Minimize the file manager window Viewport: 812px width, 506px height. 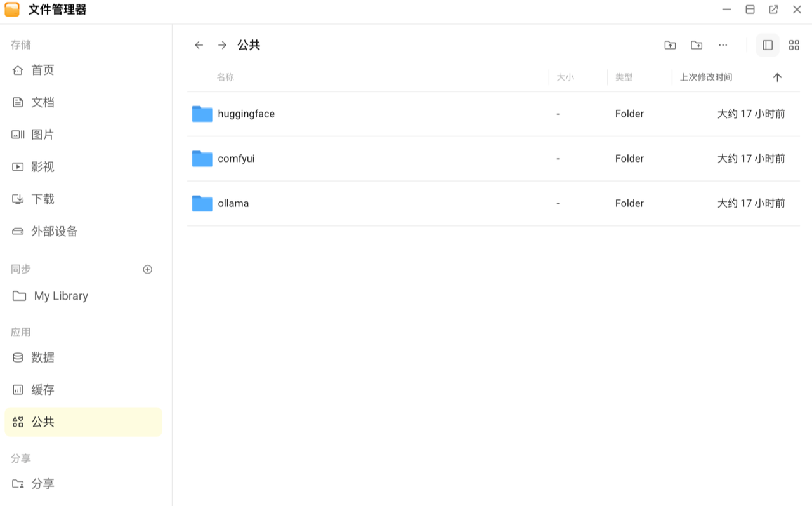[x=726, y=10]
